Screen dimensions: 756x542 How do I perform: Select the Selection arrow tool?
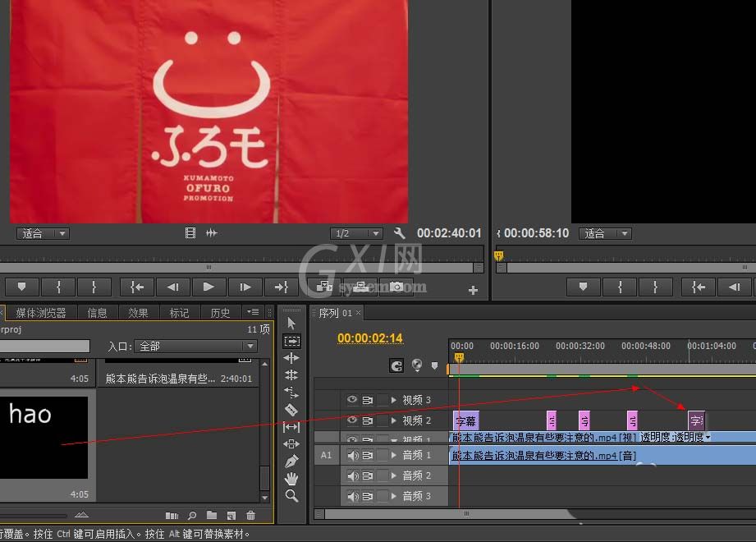291,323
